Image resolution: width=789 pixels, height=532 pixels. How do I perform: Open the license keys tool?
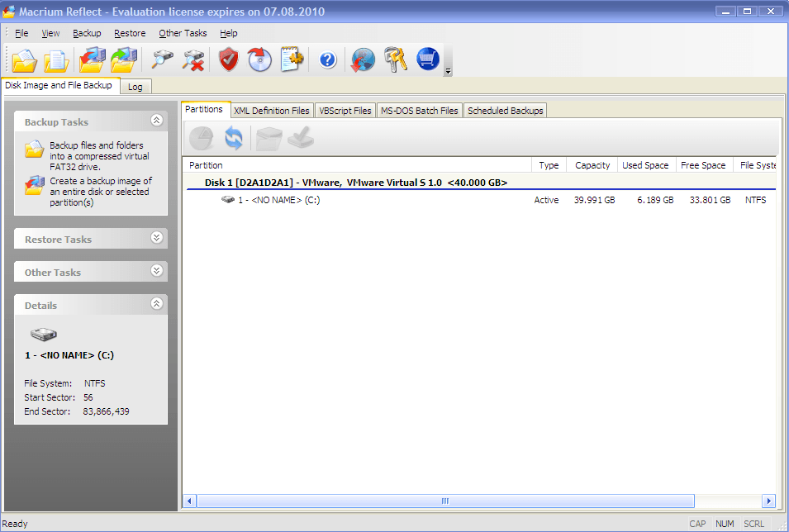(x=395, y=59)
